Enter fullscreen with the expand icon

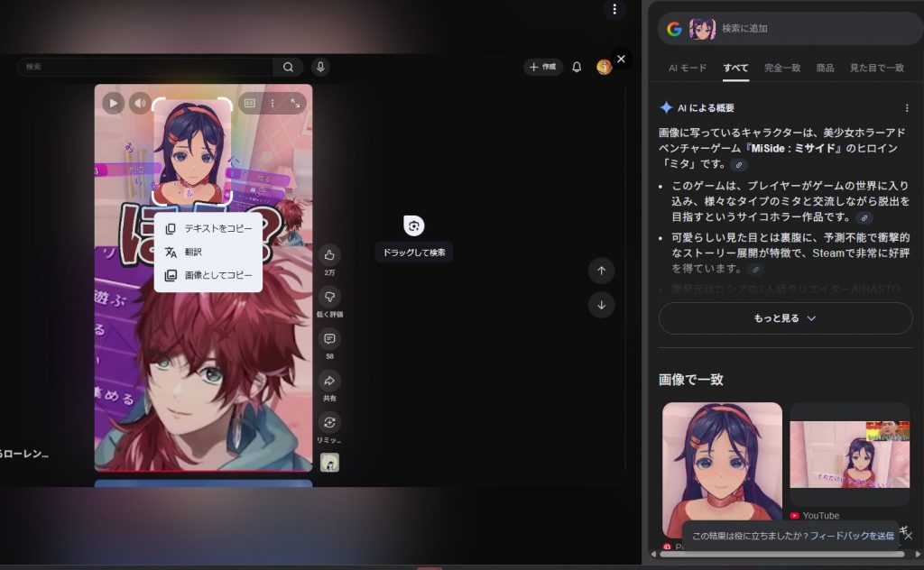(x=295, y=103)
